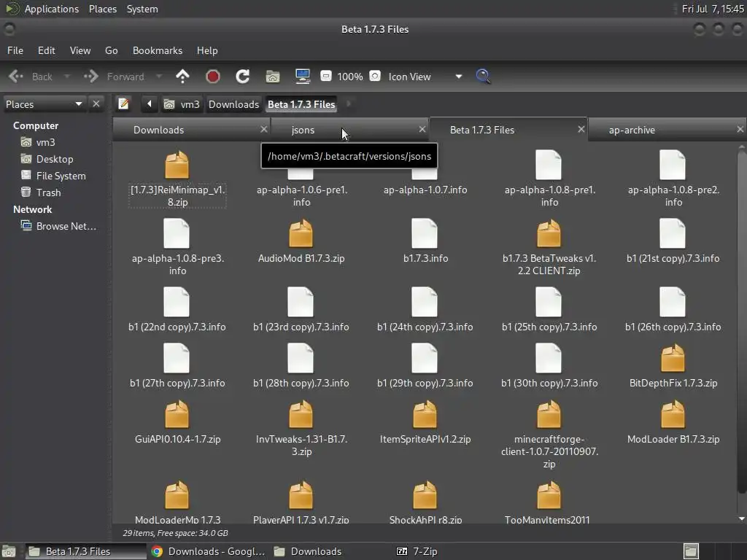Image resolution: width=747 pixels, height=560 pixels.
Task: Jump to vm3 in the path bar
Action: coord(182,104)
